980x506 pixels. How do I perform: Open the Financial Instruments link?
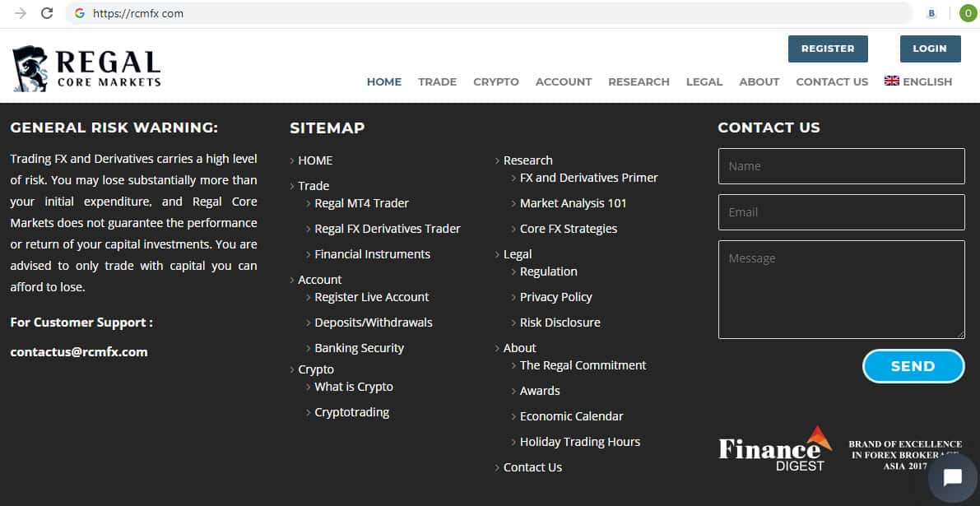click(373, 254)
